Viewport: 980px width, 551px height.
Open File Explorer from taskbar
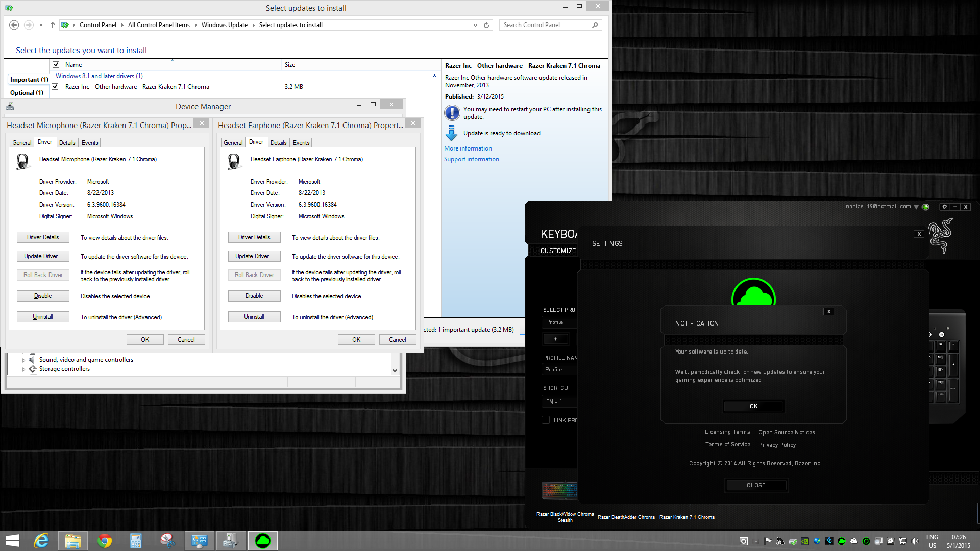pyautogui.click(x=72, y=541)
